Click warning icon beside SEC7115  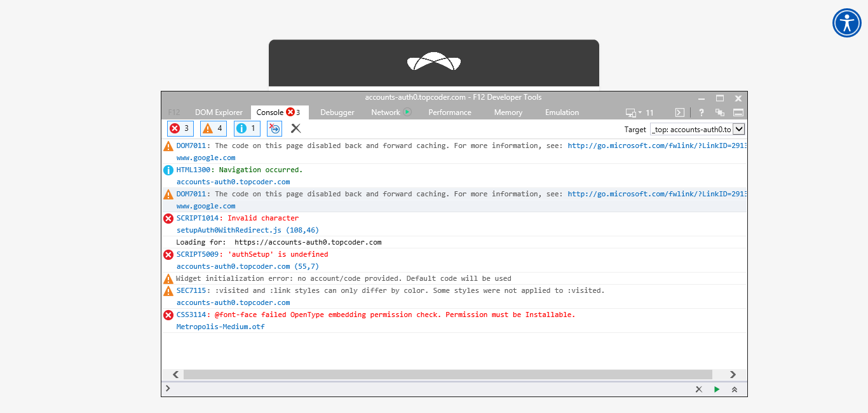click(x=168, y=291)
